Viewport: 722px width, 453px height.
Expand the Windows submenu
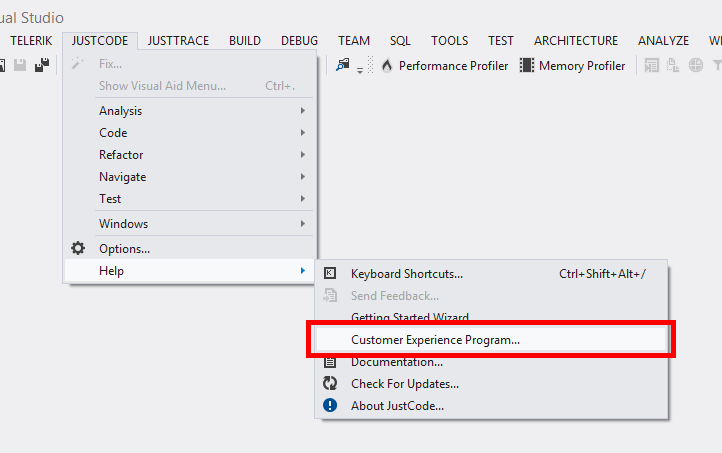click(190, 224)
